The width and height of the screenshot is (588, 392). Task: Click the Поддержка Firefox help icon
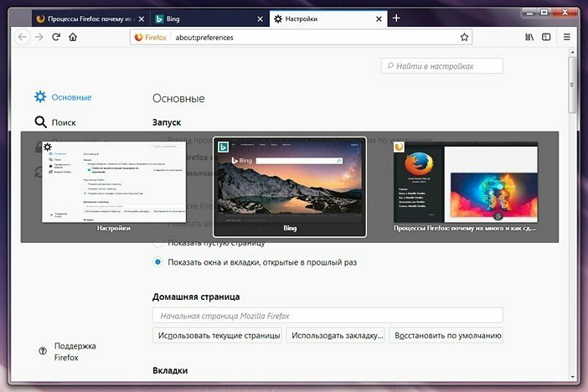[x=43, y=351]
